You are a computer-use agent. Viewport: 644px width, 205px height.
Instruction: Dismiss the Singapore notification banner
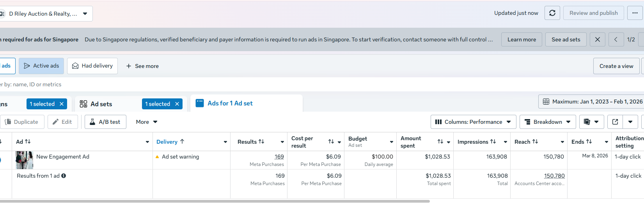(597, 39)
